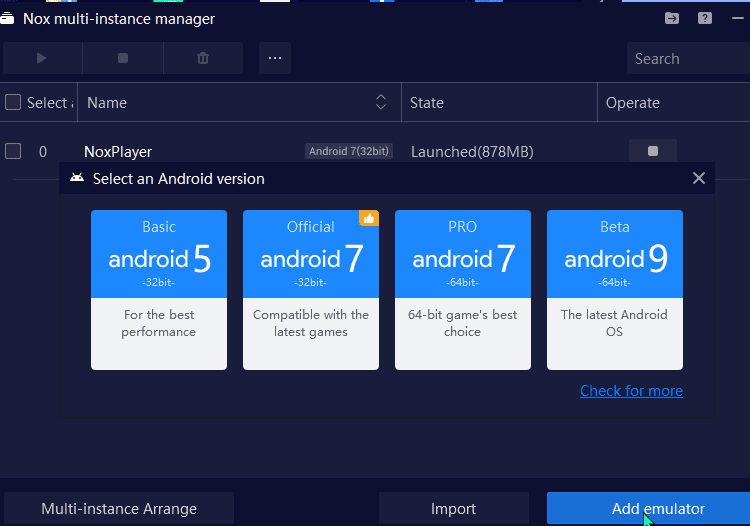The width and height of the screenshot is (750, 526).
Task: Open Multi-instance Arrange
Action: coord(119,508)
